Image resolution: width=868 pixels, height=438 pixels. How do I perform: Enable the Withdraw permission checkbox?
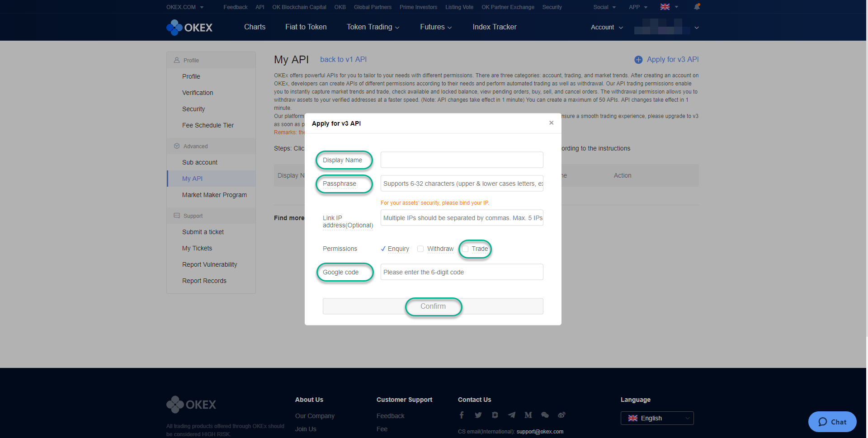(420, 249)
